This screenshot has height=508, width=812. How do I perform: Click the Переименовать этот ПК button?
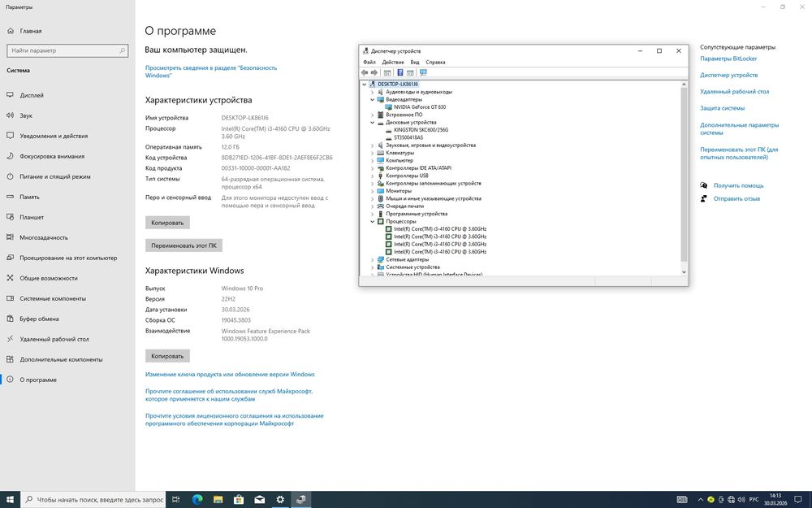(184, 245)
